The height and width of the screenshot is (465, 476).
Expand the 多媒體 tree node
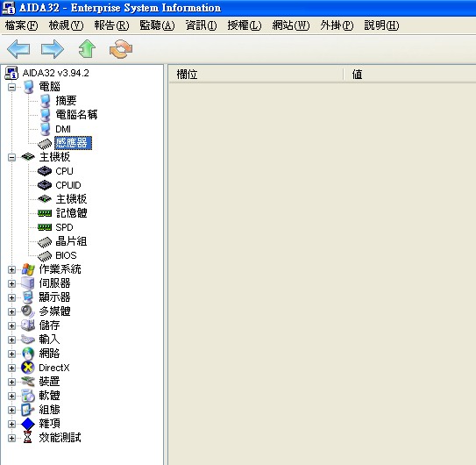pos(11,311)
